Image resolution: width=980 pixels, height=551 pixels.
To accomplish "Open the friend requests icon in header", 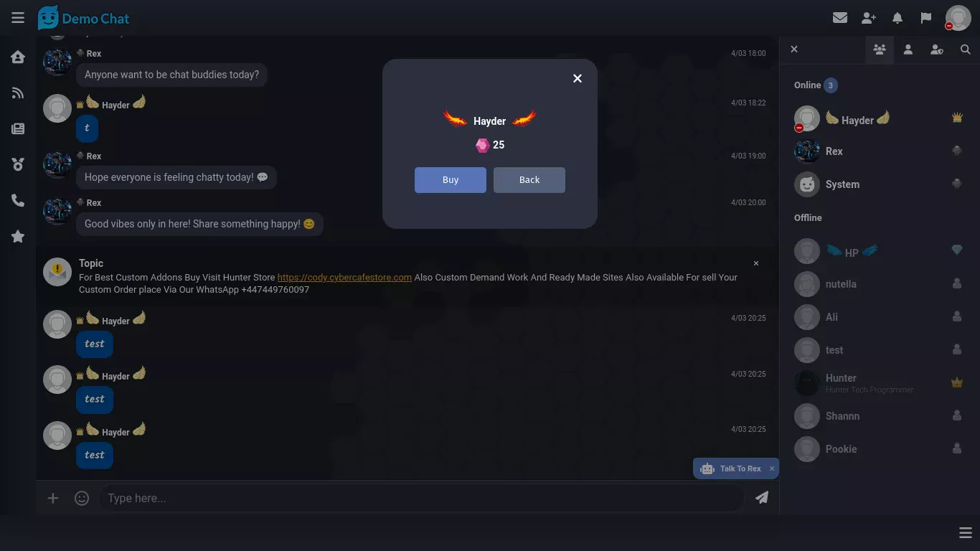I will [869, 18].
